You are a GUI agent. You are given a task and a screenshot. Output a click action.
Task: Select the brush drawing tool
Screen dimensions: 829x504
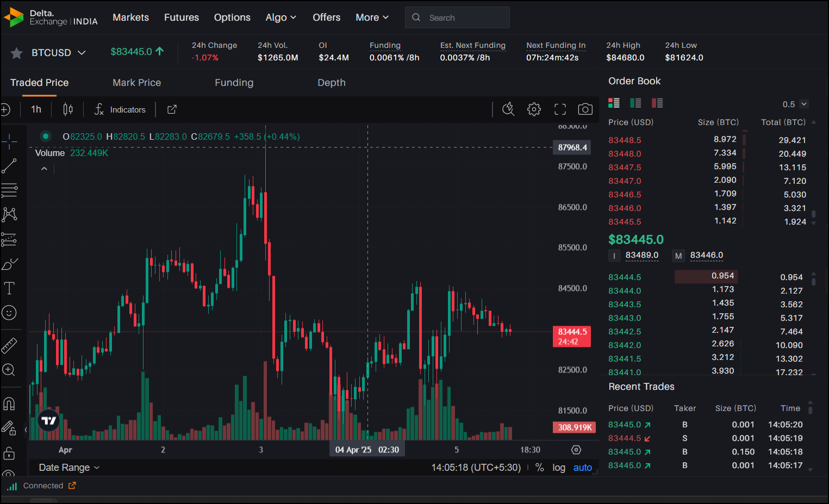tap(9, 264)
